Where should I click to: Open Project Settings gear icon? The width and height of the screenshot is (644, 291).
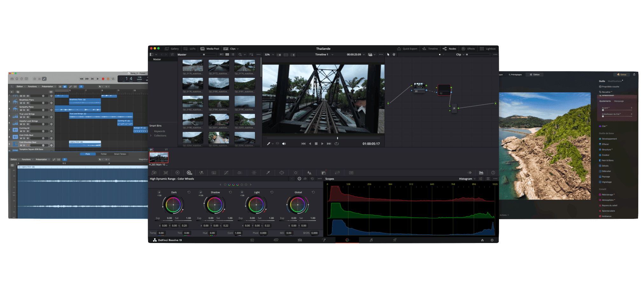coord(492,240)
